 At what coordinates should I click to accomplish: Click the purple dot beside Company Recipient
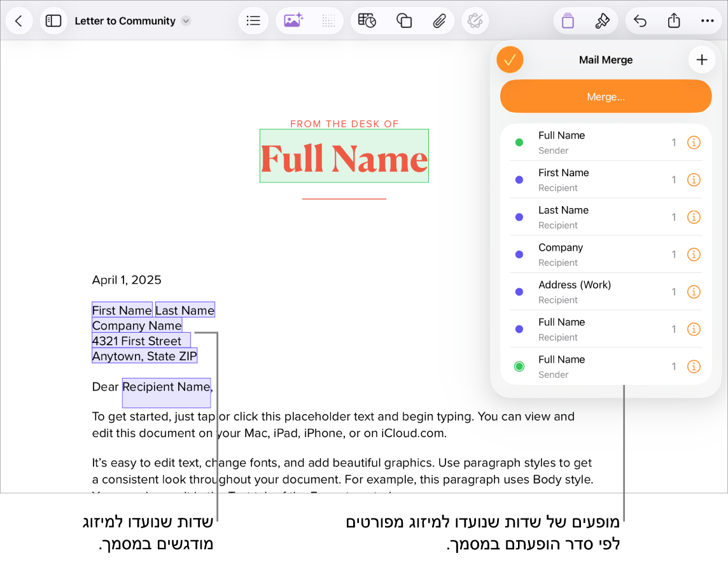tap(519, 254)
